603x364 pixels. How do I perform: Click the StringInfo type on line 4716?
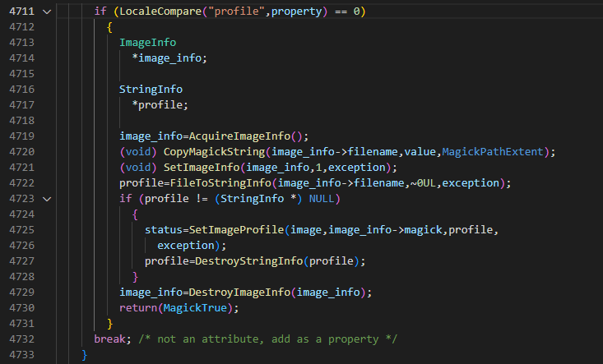coord(151,90)
